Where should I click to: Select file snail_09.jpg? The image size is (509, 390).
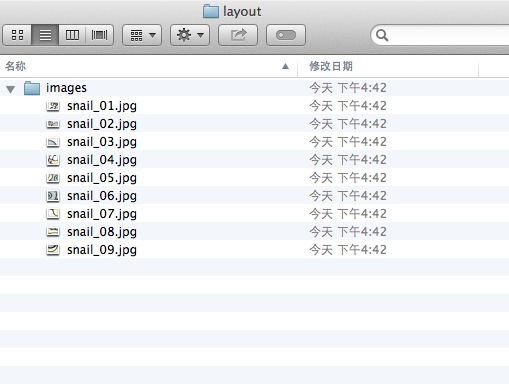[x=102, y=250]
